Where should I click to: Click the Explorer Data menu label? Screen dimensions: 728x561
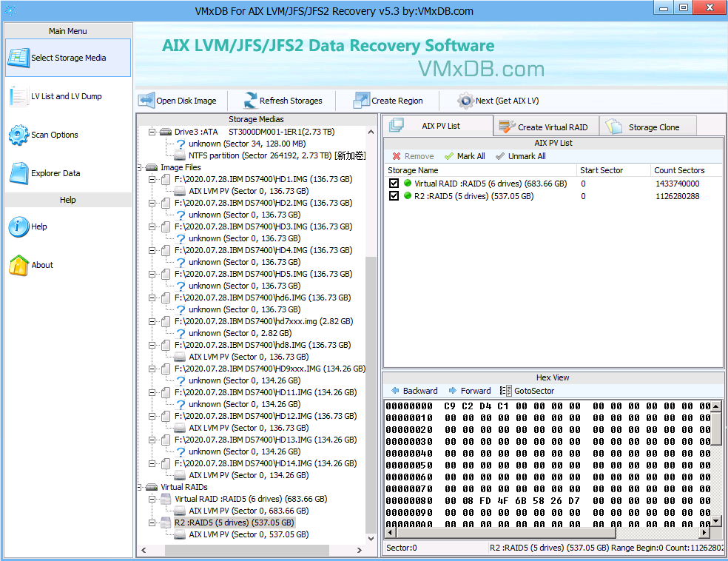pyautogui.click(x=55, y=173)
